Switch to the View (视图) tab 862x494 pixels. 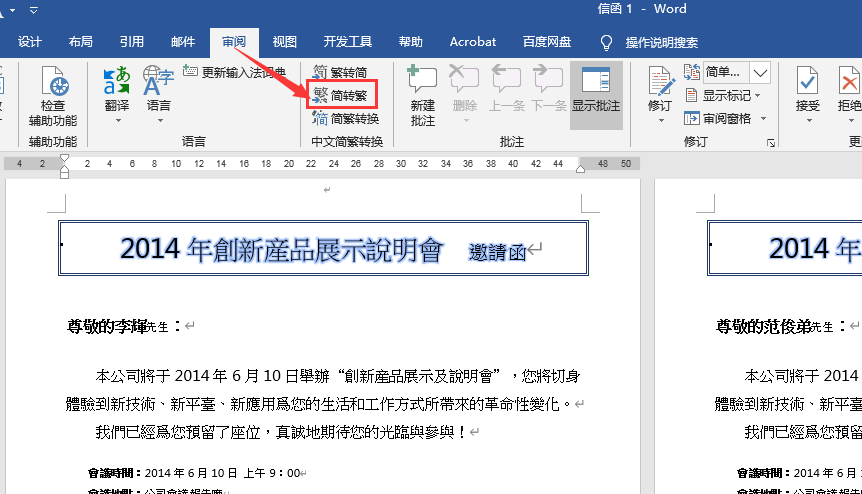pos(285,42)
